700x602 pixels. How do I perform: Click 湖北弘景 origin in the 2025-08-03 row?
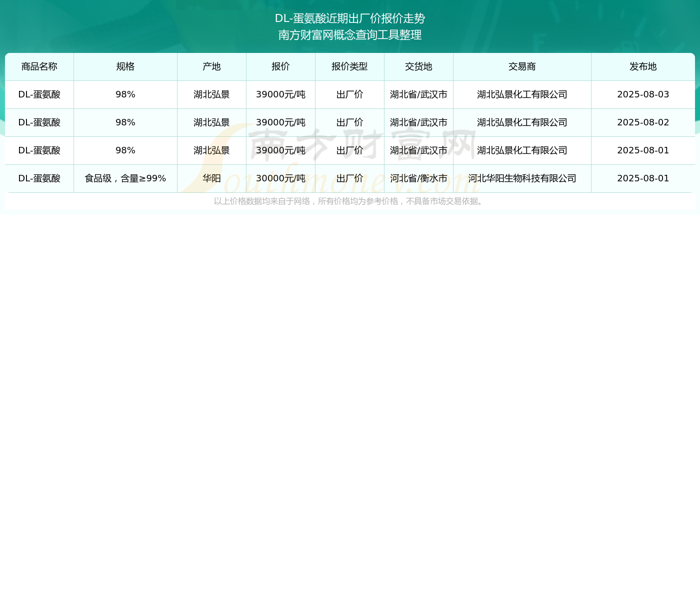point(211,94)
